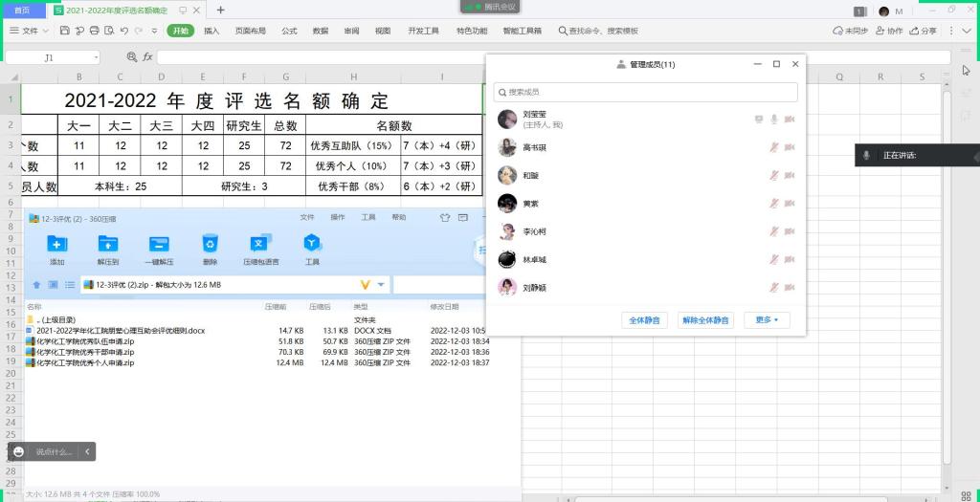Open the 压缩包语言 archive language tool
The image size is (980, 502).
click(x=260, y=245)
